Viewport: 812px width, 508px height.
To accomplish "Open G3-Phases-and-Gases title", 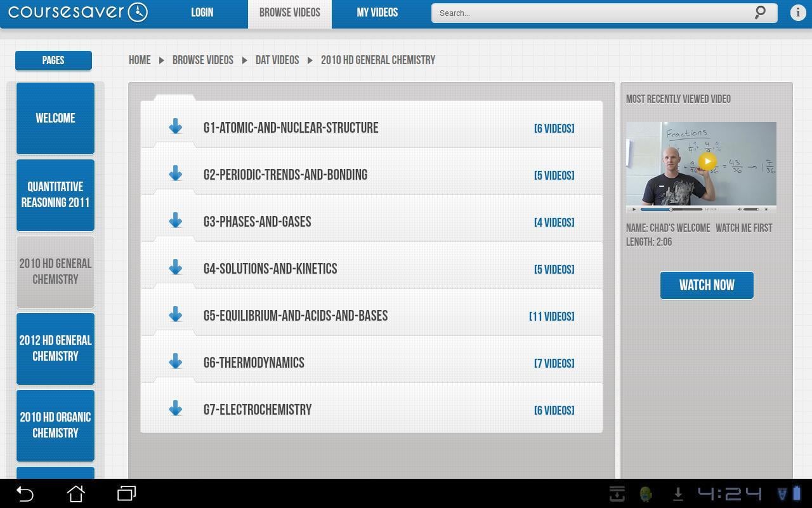I will (x=257, y=222).
